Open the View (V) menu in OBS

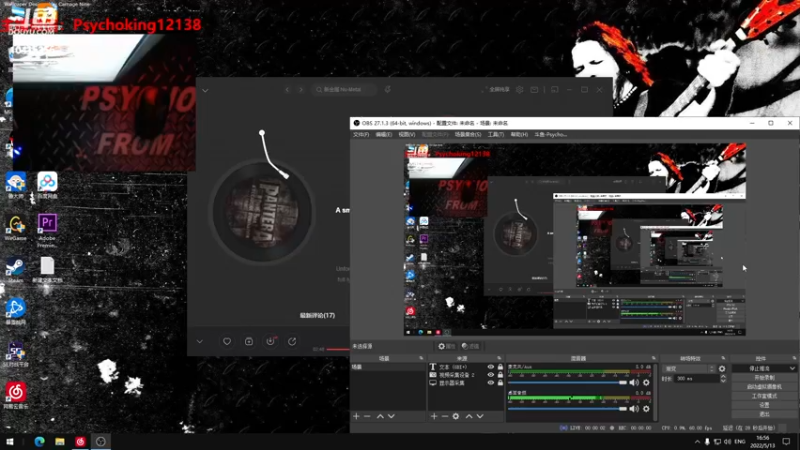407,135
